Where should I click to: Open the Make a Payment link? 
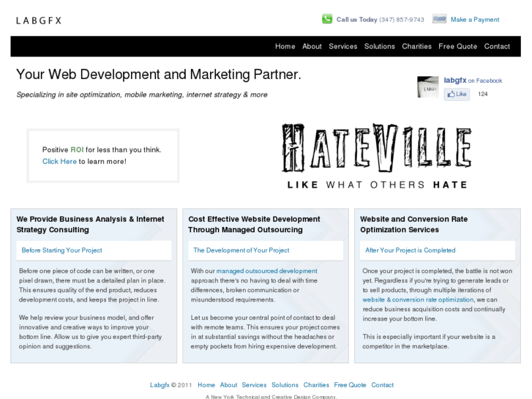click(x=475, y=20)
